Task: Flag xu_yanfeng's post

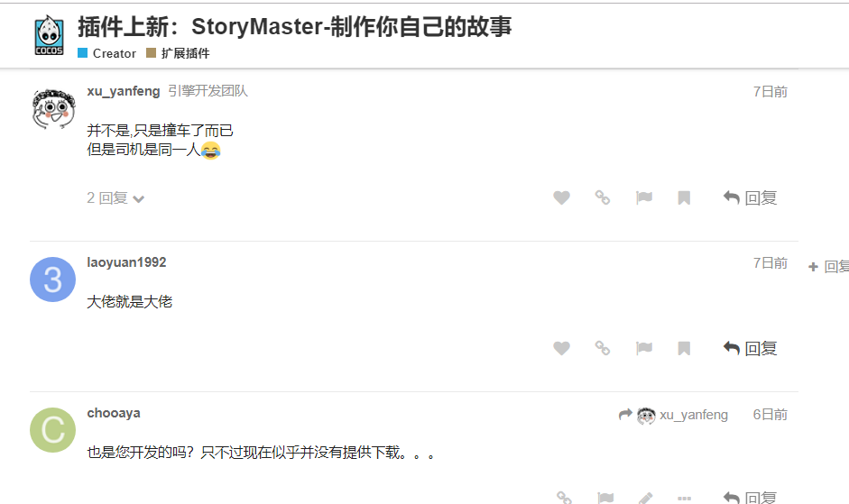Action: [x=644, y=198]
